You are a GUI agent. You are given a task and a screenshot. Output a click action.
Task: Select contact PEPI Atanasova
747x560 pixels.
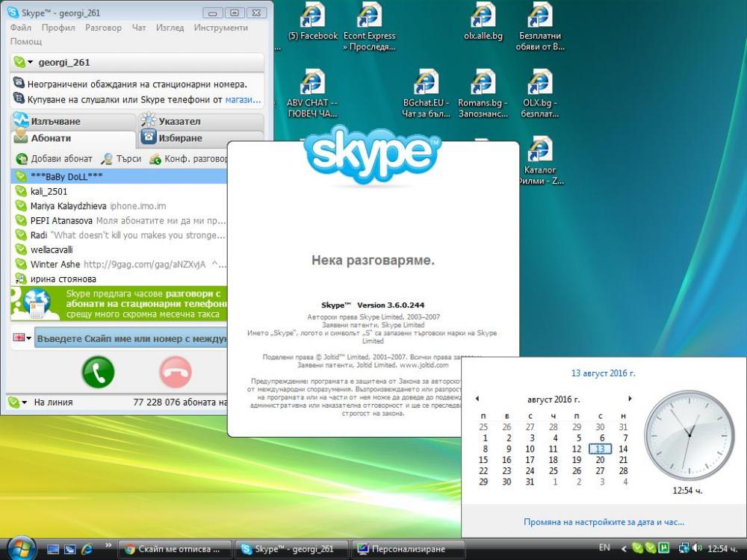[x=119, y=220]
